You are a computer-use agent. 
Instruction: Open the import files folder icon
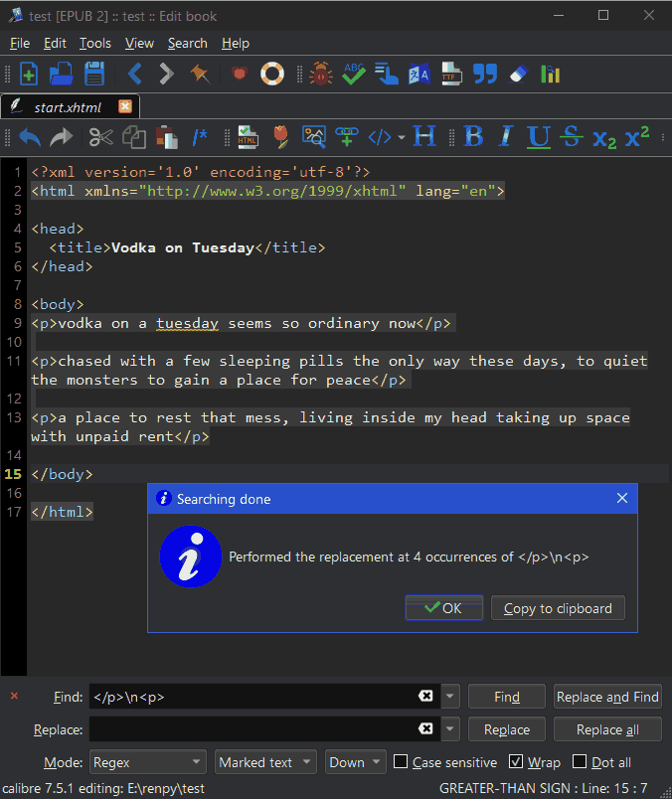click(x=62, y=74)
